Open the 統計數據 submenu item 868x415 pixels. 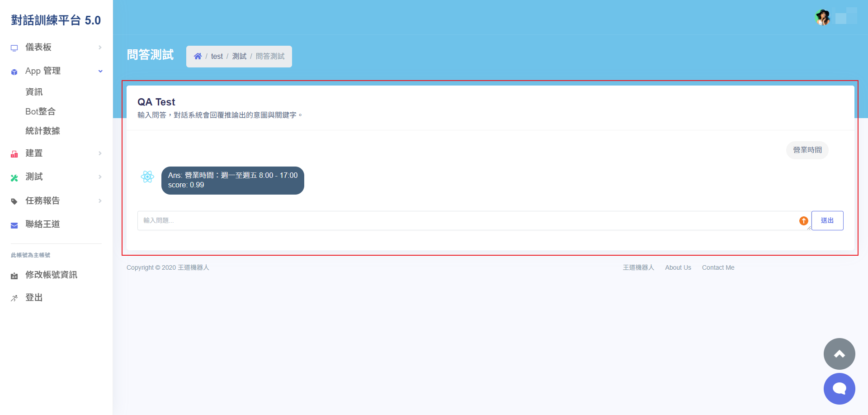click(42, 131)
